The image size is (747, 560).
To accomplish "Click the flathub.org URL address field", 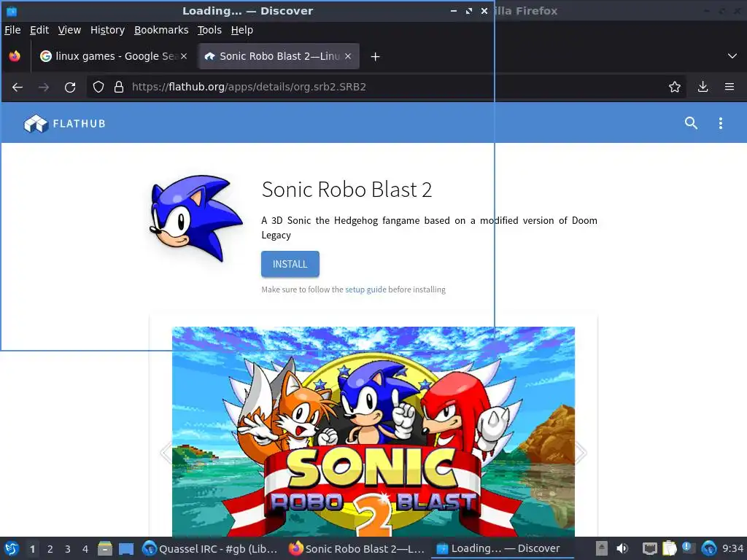I will pos(386,87).
